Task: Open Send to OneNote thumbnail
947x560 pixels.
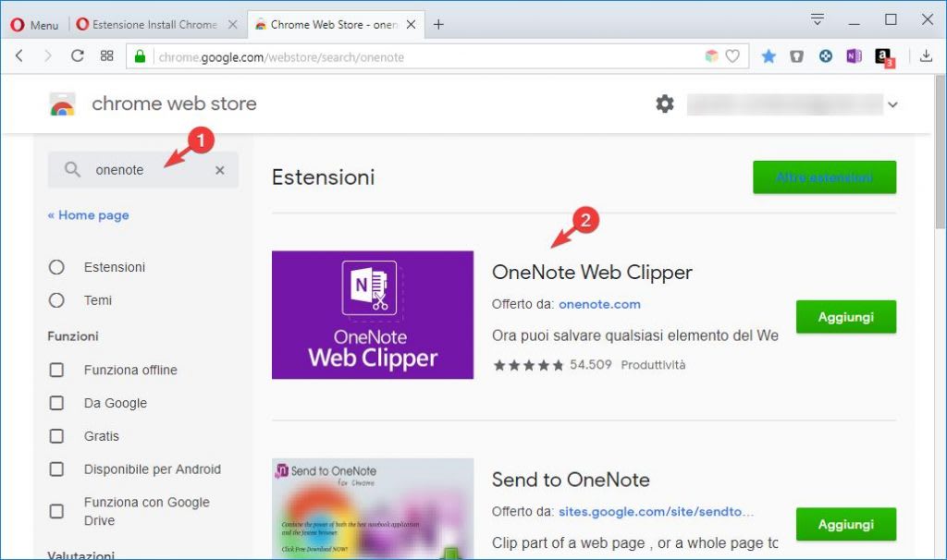Action: pyautogui.click(x=373, y=508)
